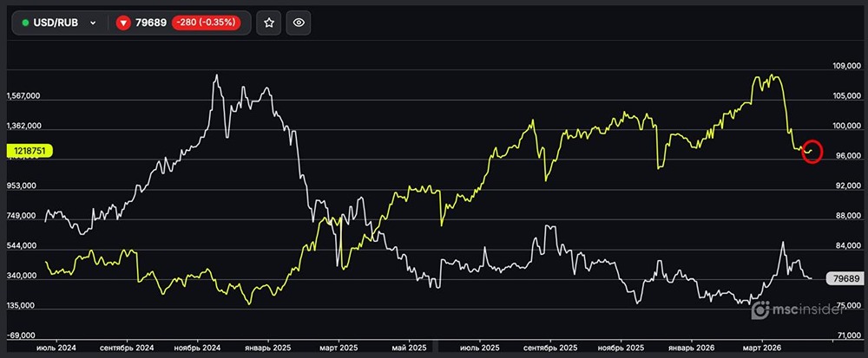Click the yellow 1218751 axis label
Image resolution: width=868 pixels, height=358 pixels.
pyautogui.click(x=30, y=151)
